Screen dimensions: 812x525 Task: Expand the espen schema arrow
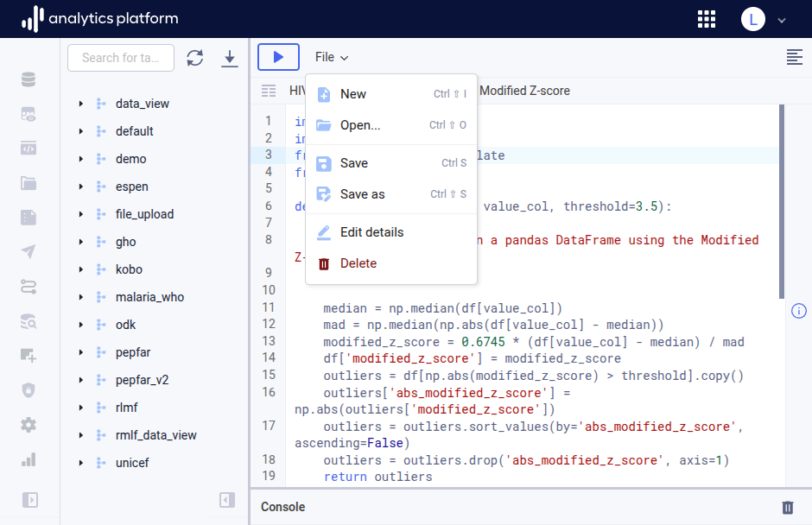(x=81, y=187)
